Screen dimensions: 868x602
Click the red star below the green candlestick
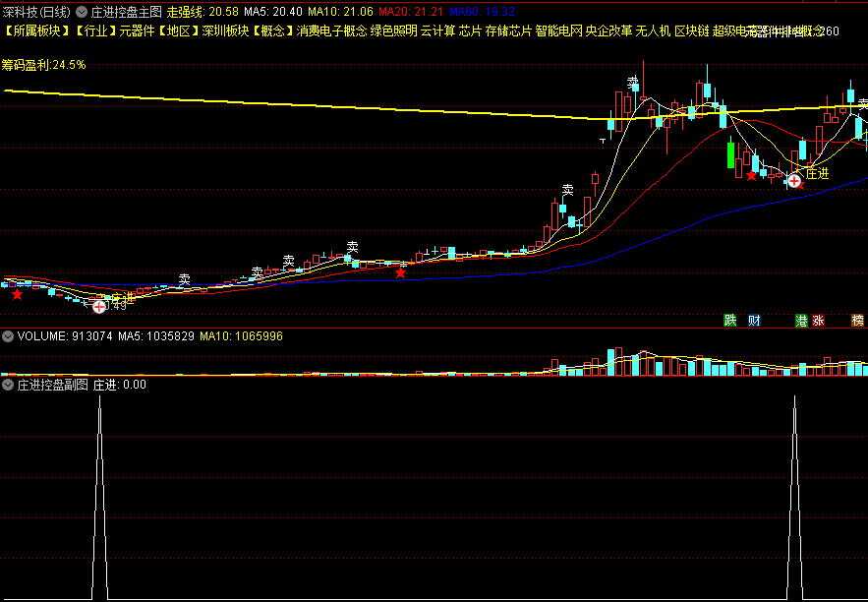pyautogui.click(x=751, y=175)
